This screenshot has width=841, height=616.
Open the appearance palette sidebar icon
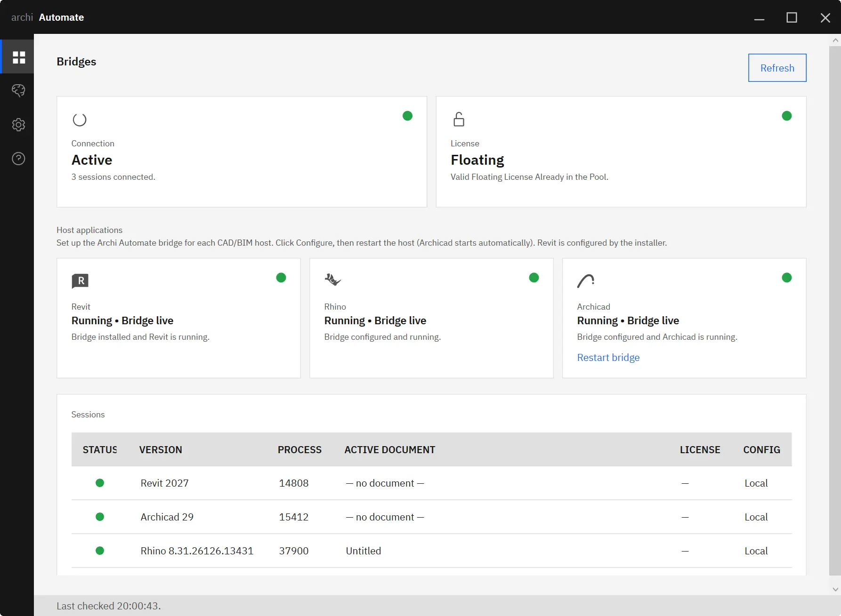click(18, 90)
